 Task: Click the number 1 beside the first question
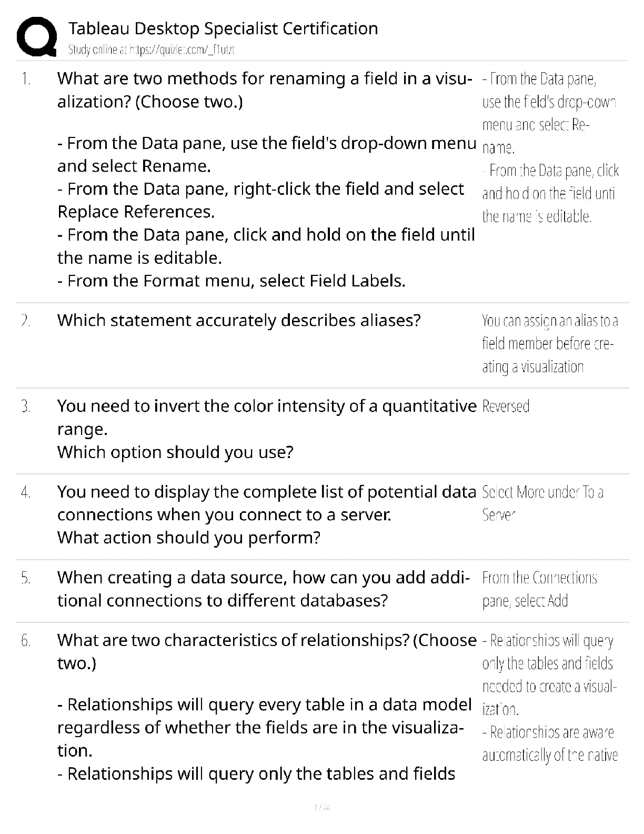coord(25,79)
